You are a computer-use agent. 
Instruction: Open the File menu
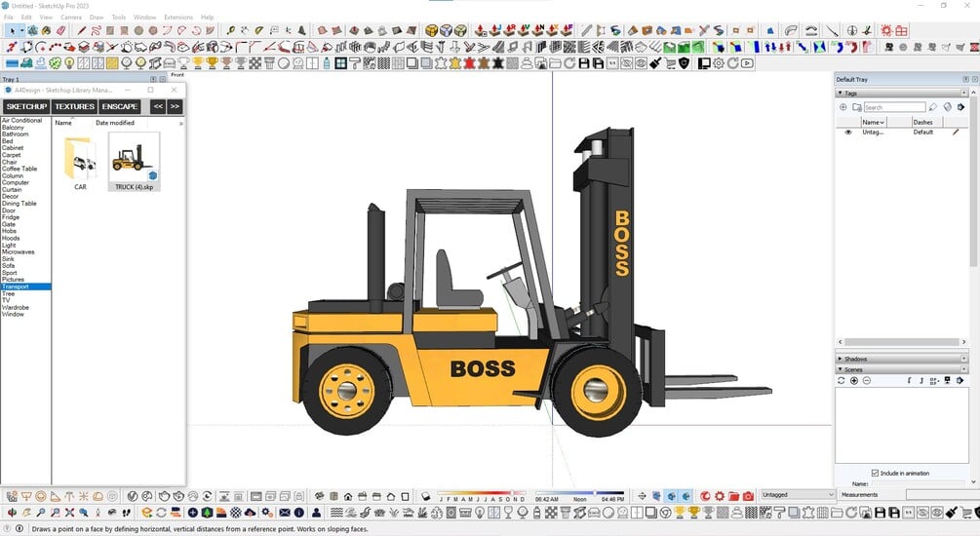9,18
